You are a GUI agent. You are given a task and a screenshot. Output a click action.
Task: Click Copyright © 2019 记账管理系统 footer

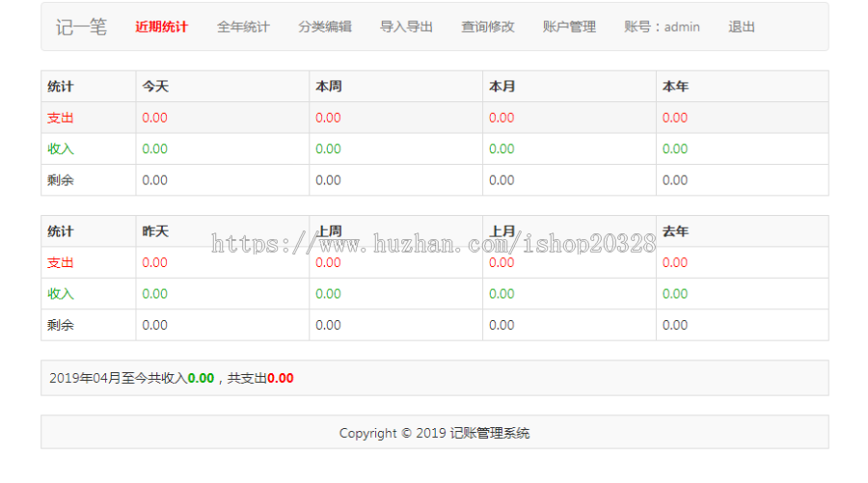pyautogui.click(x=435, y=433)
